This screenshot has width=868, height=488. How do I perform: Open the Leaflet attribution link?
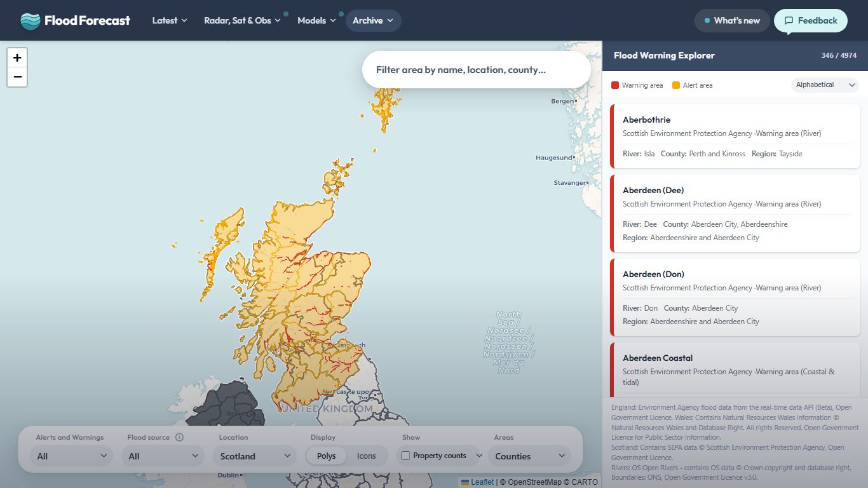click(x=482, y=482)
